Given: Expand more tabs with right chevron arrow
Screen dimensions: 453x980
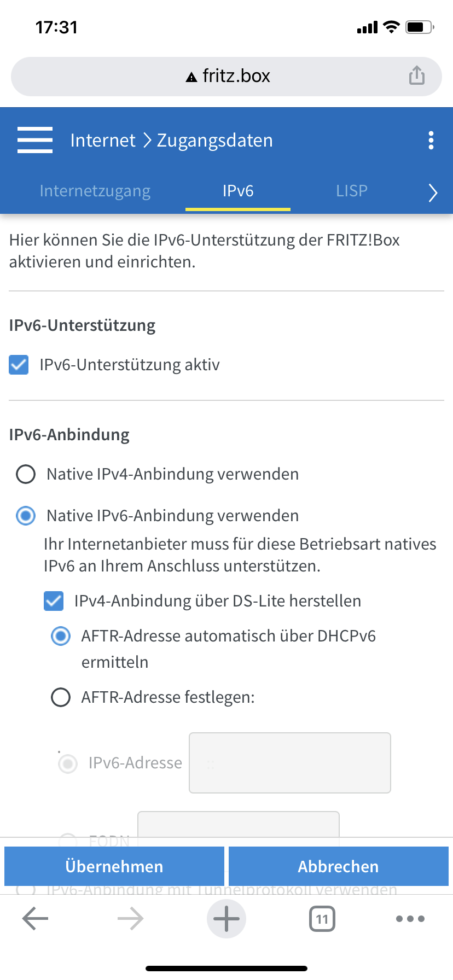Looking at the screenshot, I should click(433, 192).
